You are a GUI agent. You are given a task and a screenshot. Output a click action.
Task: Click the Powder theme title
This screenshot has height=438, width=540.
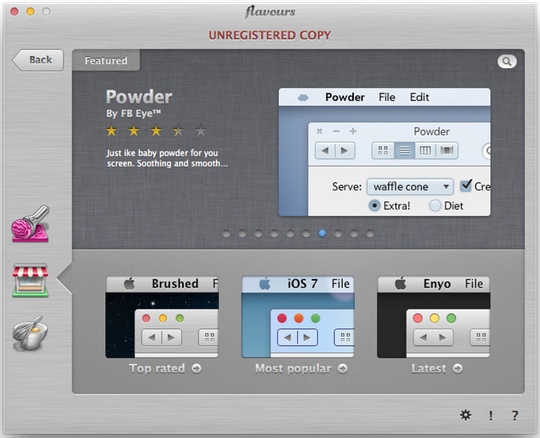(139, 97)
